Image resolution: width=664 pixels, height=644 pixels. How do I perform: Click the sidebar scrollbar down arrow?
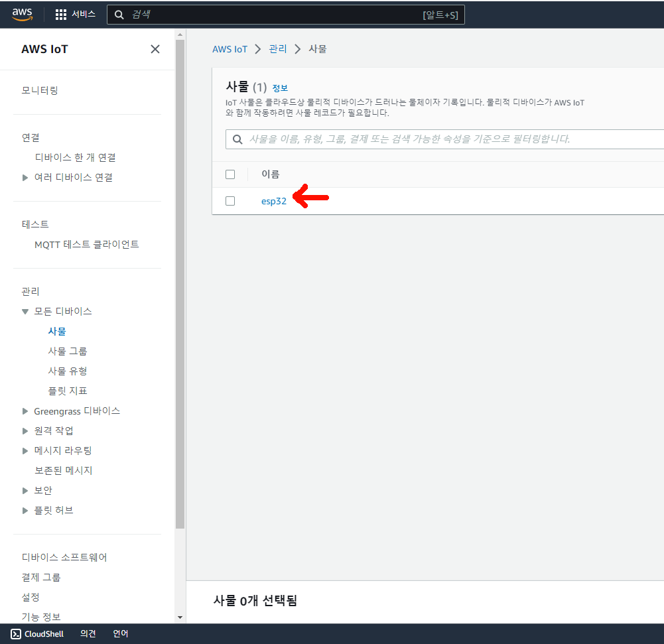pos(180,617)
